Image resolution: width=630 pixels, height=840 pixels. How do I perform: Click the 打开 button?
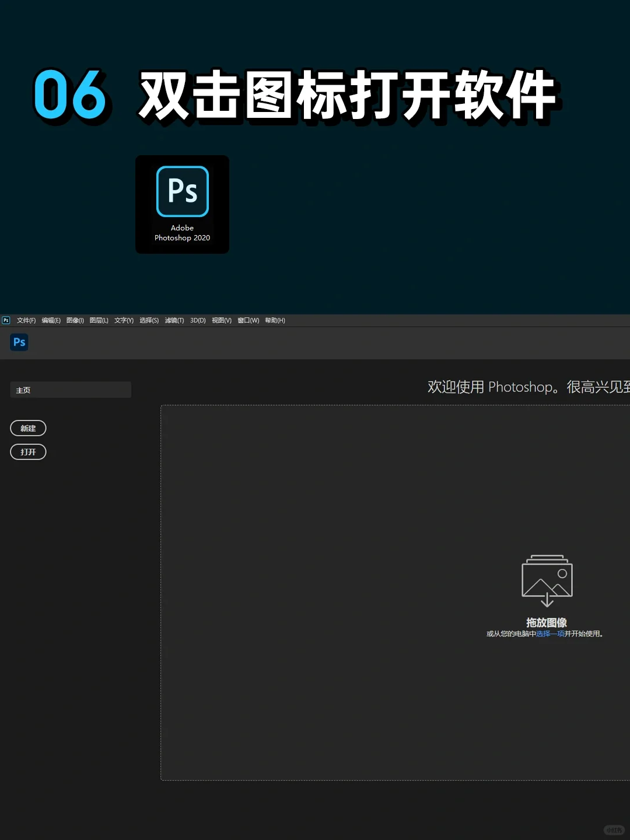28,452
